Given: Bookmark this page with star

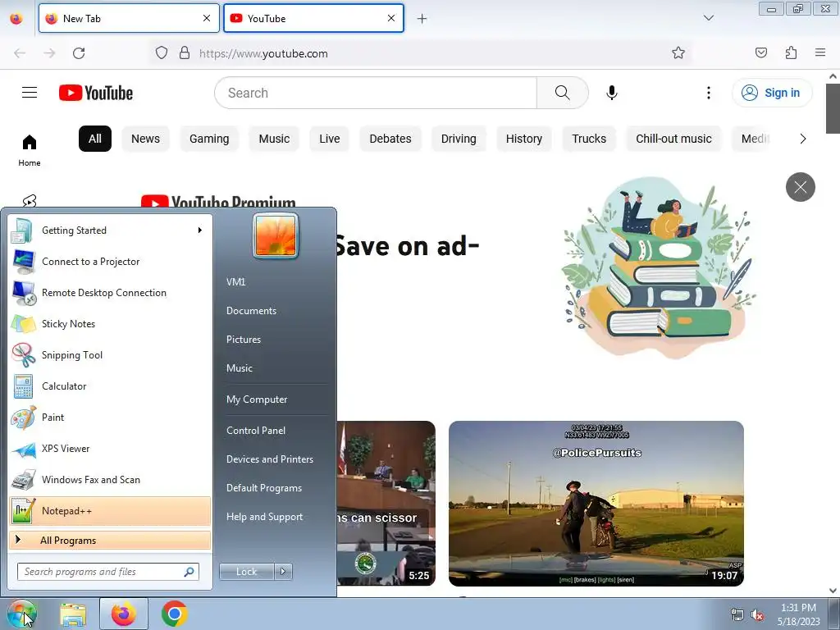Looking at the screenshot, I should [678, 52].
